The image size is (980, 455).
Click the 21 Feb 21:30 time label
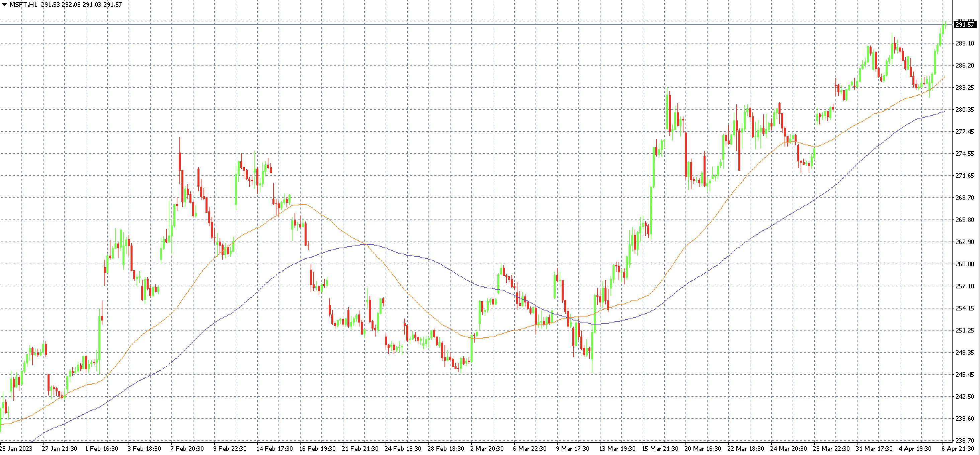(x=360, y=449)
